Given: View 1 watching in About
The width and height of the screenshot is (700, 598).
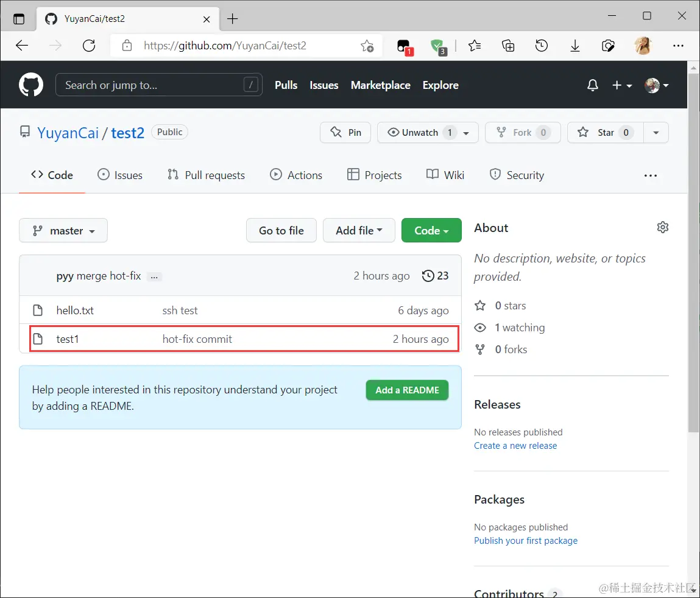Looking at the screenshot, I should [510, 328].
